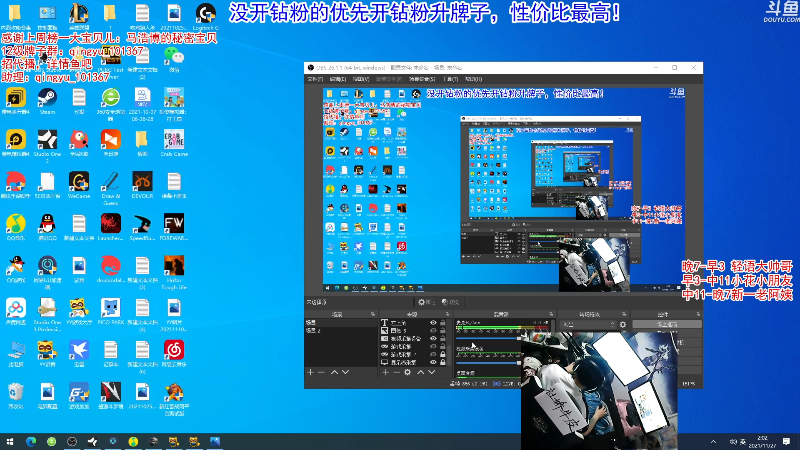Image resolution: width=800 pixels, height=450 pixels.
Task: Switch to OBS Studio from the taskbar
Action: coord(72,441)
